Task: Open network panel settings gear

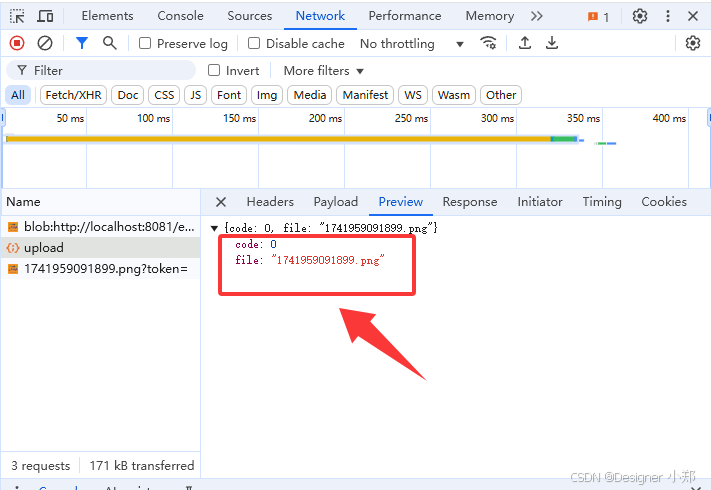Action: pos(692,43)
